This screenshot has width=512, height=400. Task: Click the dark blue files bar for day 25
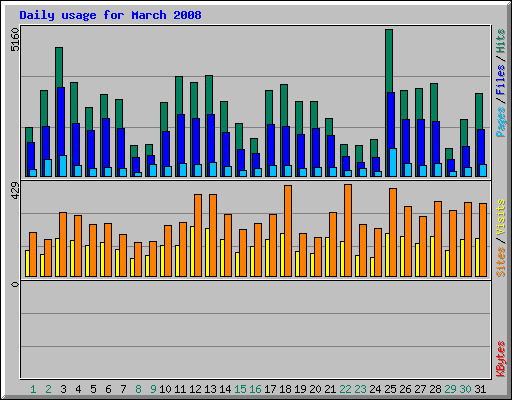(391, 121)
